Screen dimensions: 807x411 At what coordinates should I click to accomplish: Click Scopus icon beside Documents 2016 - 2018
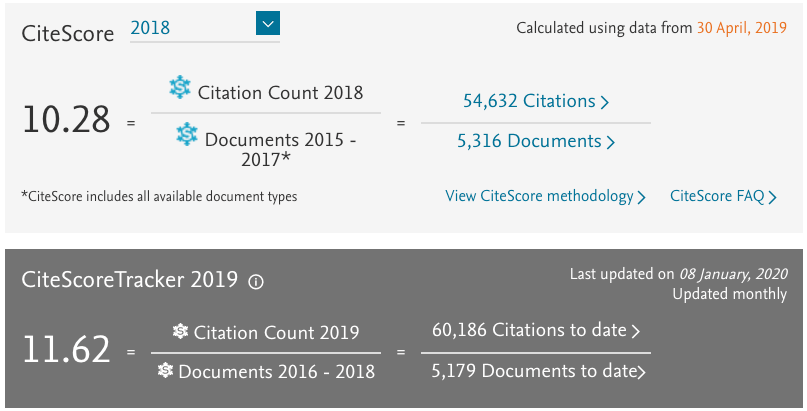165,372
